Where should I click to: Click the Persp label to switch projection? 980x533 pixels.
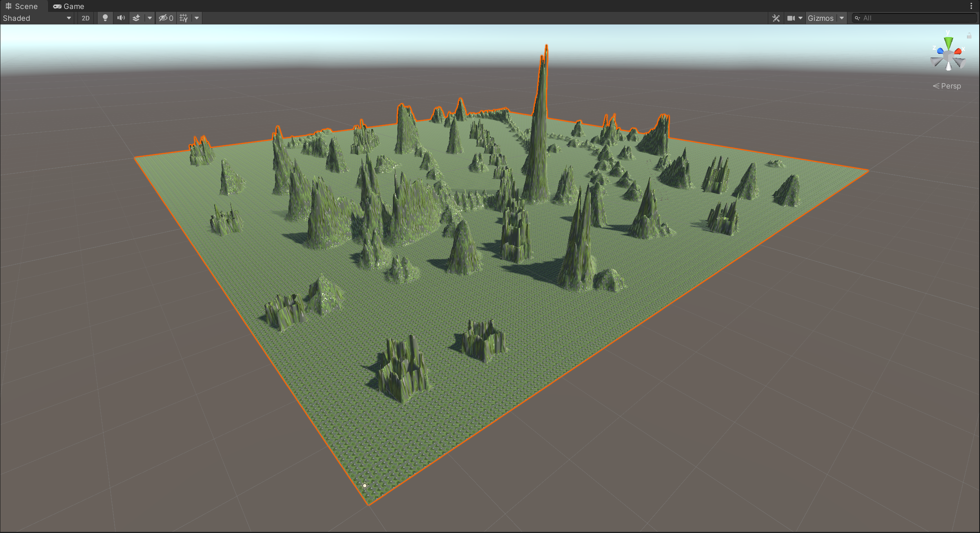tap(951, 86)
